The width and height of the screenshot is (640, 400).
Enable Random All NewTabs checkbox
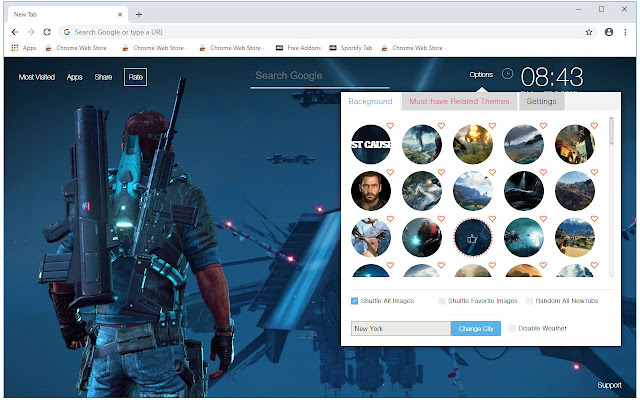pos(529,301)
